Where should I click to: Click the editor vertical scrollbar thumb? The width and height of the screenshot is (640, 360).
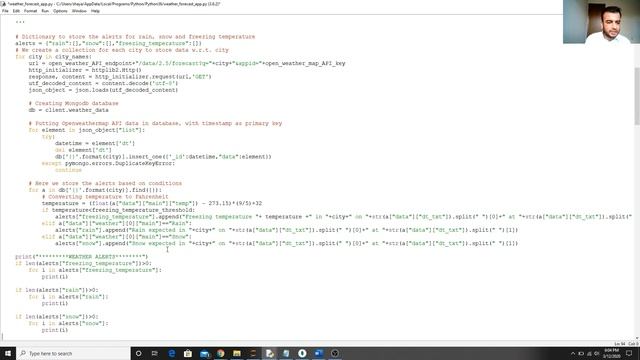click(637, 96)
